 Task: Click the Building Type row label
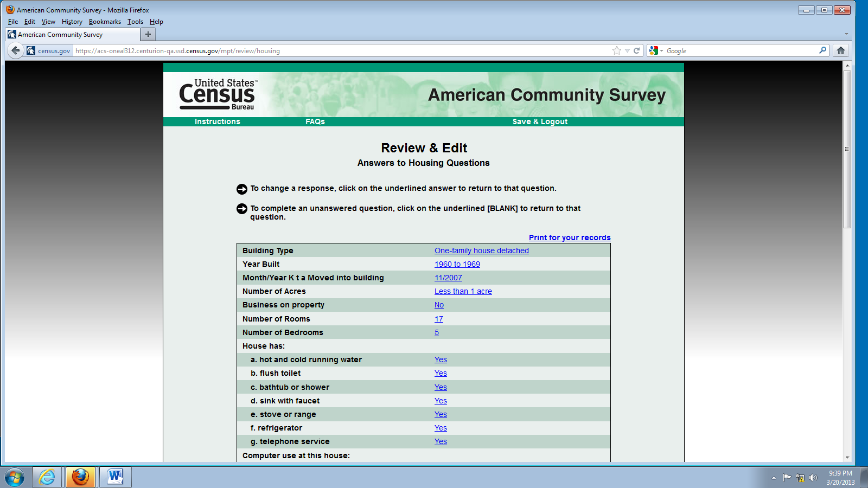(268, 251)
